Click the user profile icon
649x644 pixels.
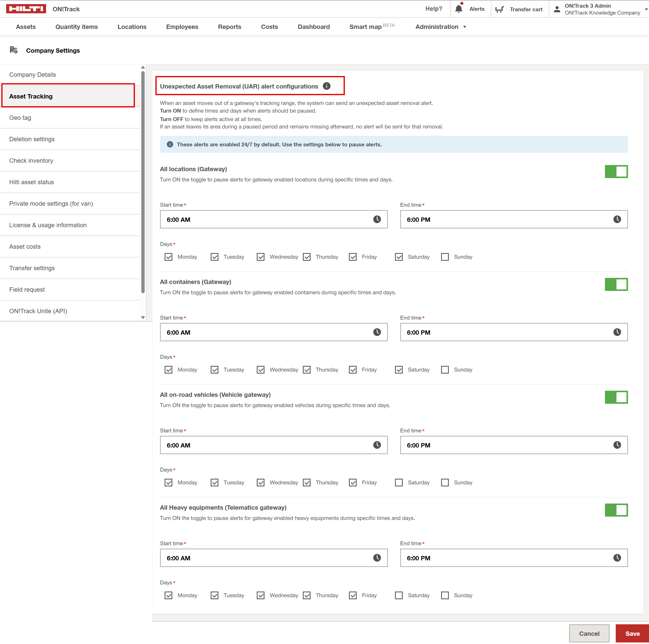(x=557, y=9)
